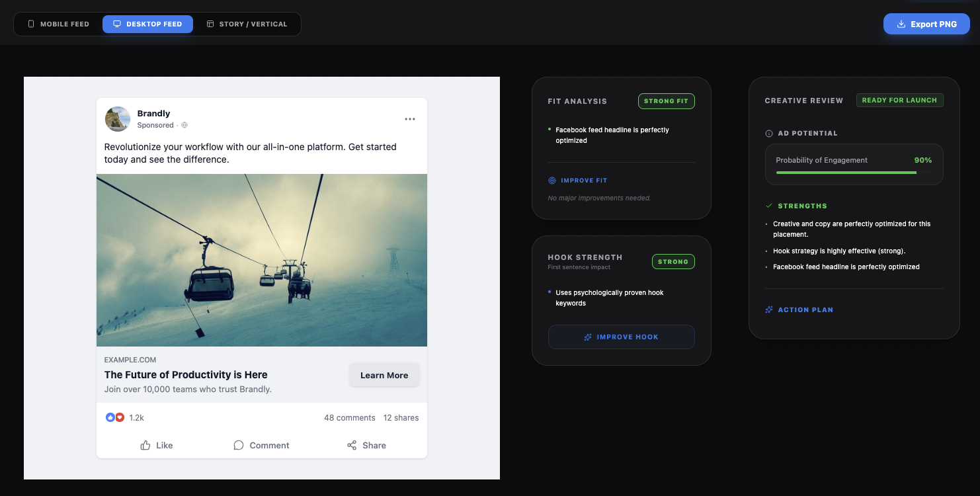Open the 48 comments link
The image size is (980, 496).
pyautogui.click(x=350, y=417)
